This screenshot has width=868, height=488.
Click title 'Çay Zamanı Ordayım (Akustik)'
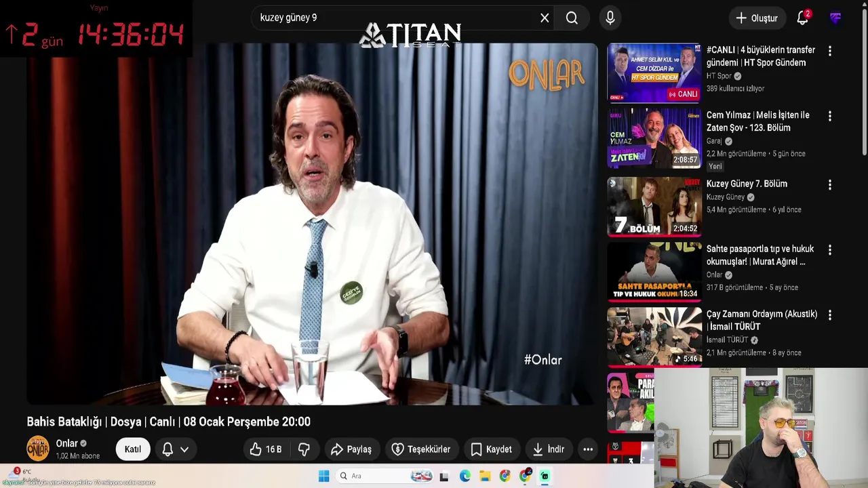click(x=762, y=320)
